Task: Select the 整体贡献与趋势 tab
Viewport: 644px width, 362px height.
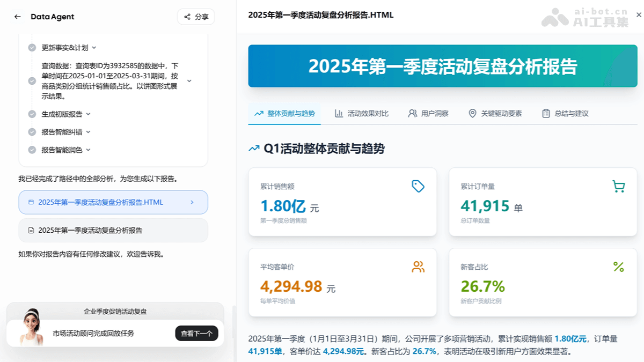Action: (284, 113)
